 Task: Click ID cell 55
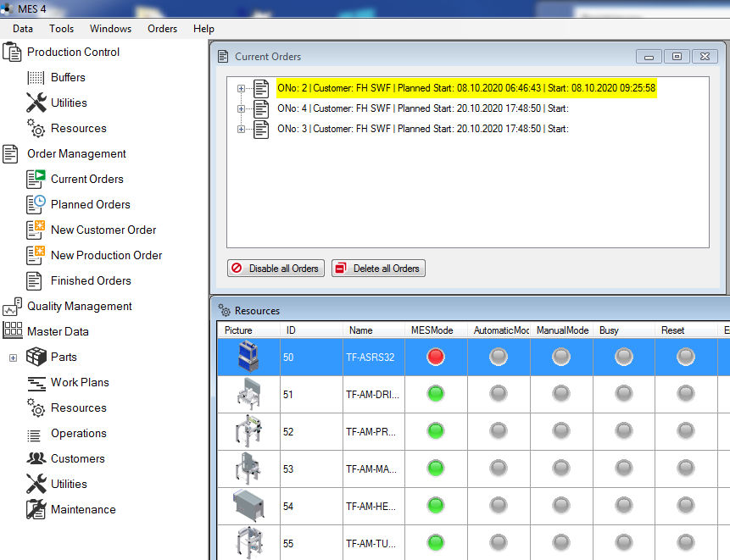pos(311,543)
